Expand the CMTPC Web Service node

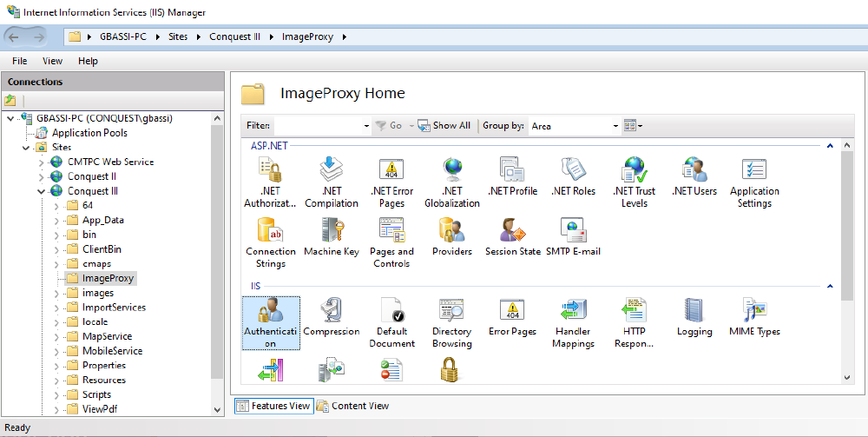41,162
